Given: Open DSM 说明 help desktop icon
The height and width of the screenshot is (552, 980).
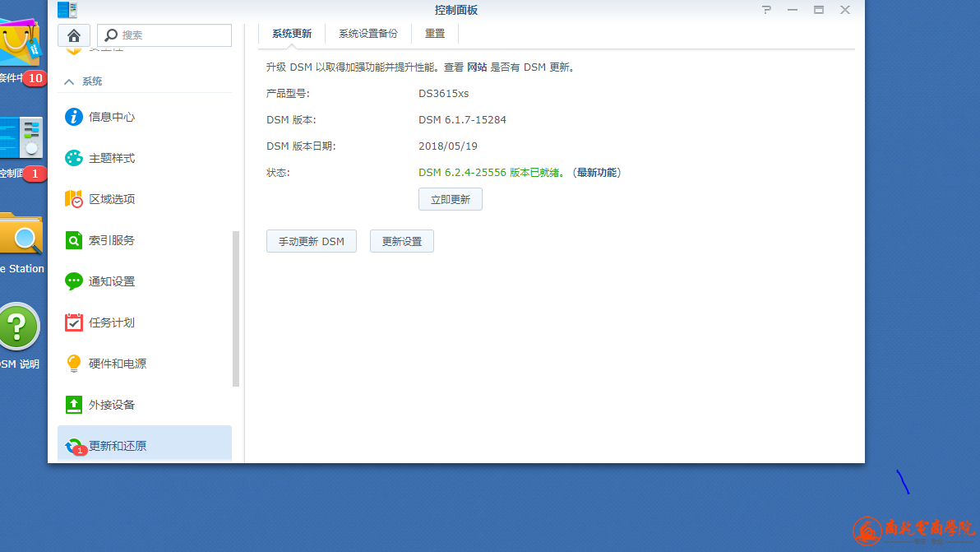Looking at the screenshot, I should click(19, 327).
